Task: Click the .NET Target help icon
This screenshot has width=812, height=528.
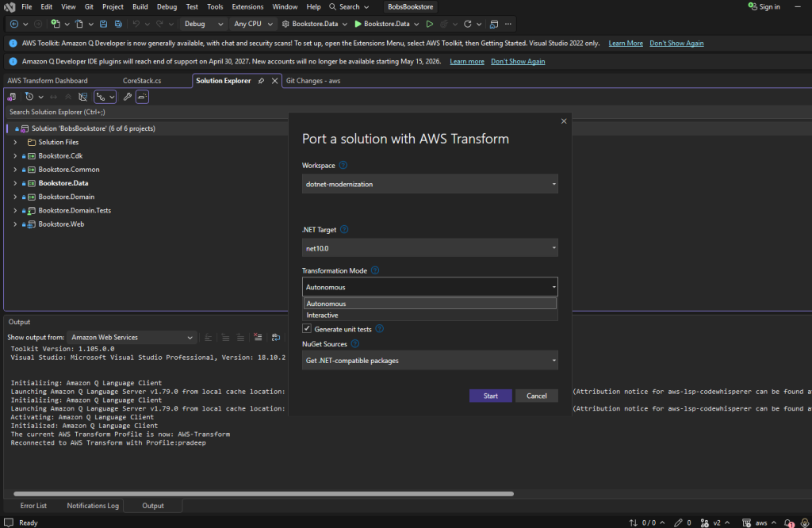Action: coord(344,229)
